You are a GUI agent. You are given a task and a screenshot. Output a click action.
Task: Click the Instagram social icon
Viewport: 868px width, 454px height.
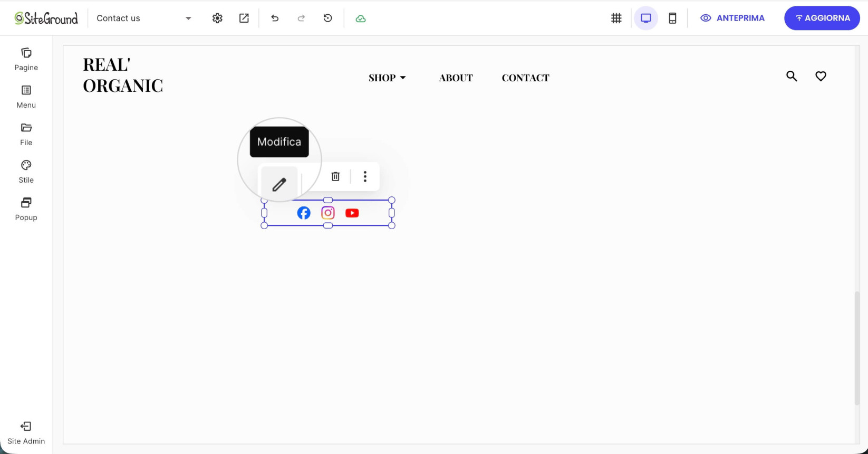coord(328,213)
